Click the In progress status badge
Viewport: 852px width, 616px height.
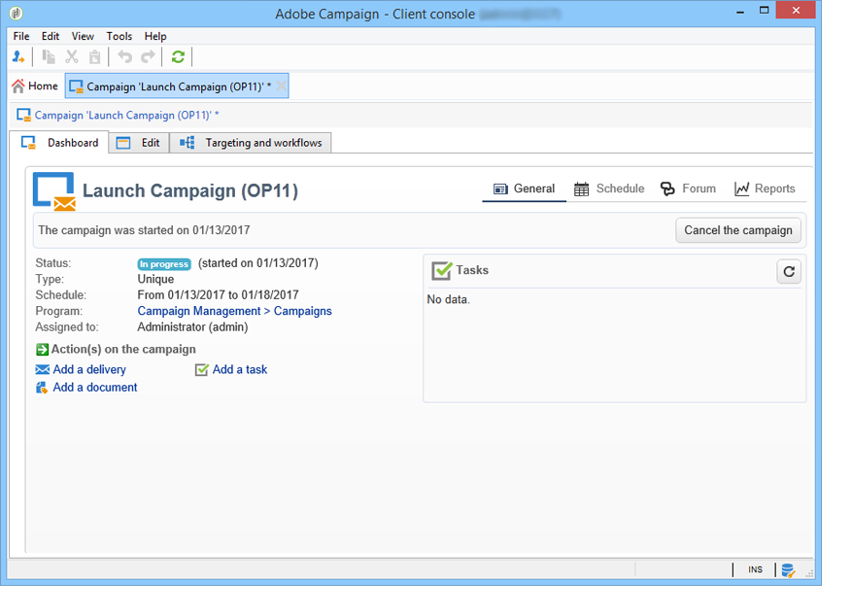(x=164, y=264)
